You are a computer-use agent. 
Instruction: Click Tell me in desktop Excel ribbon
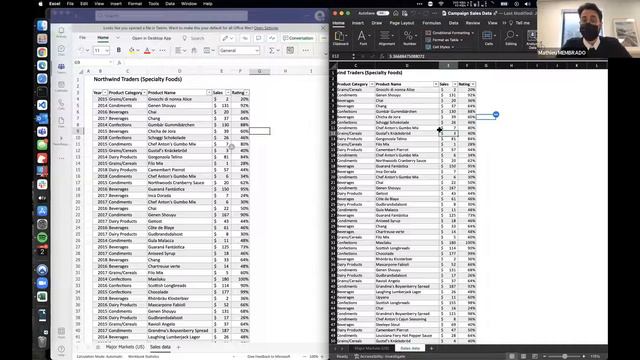519,23
